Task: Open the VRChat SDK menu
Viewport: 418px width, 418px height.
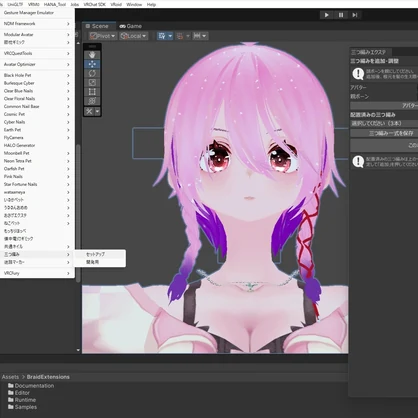Action: tap(94, 4)
